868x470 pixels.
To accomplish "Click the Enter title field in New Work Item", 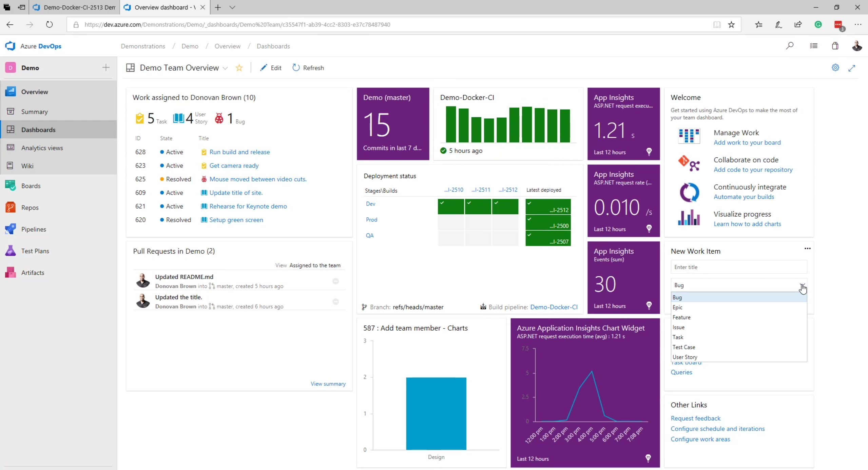I will point(739,267).
